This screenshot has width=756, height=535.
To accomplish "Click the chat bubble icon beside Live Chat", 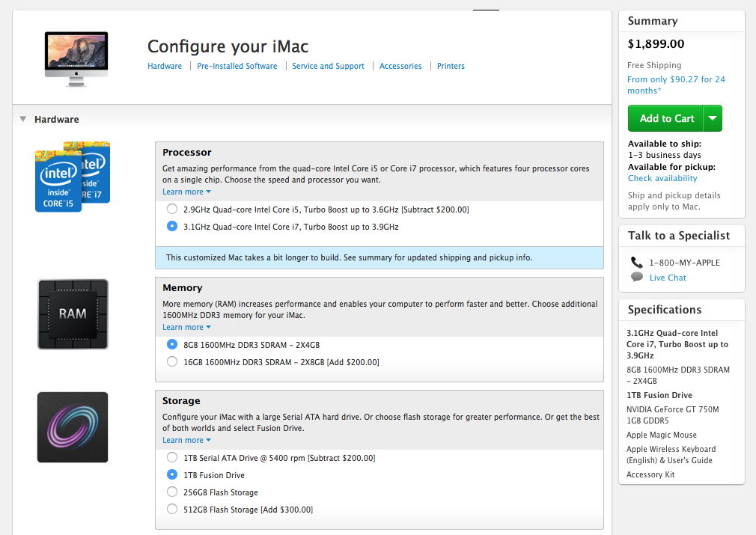I will click(637, 277).
